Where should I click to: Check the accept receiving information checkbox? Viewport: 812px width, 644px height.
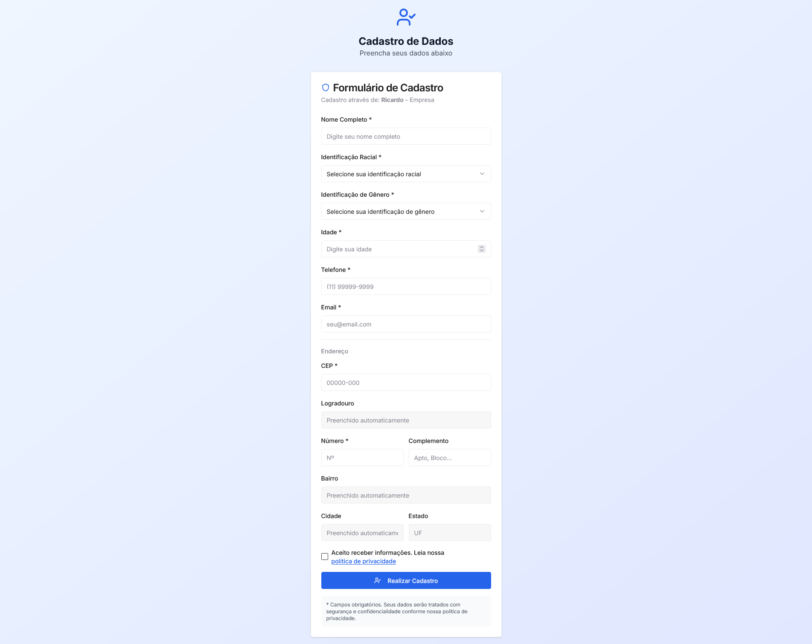325,557
